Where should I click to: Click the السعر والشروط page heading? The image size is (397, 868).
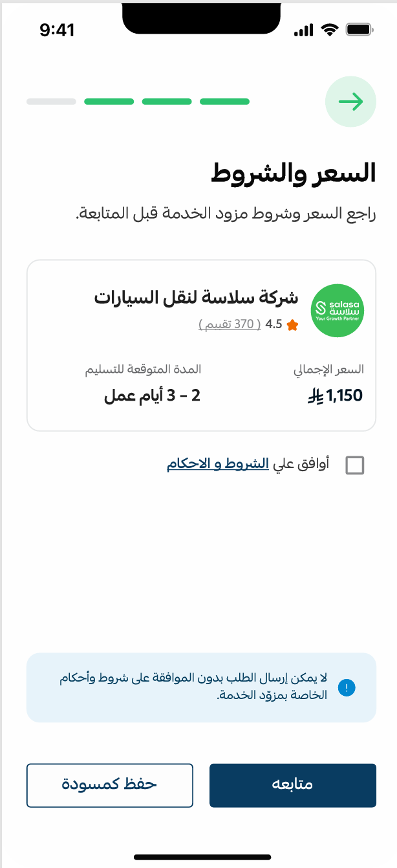pos(293,173)
